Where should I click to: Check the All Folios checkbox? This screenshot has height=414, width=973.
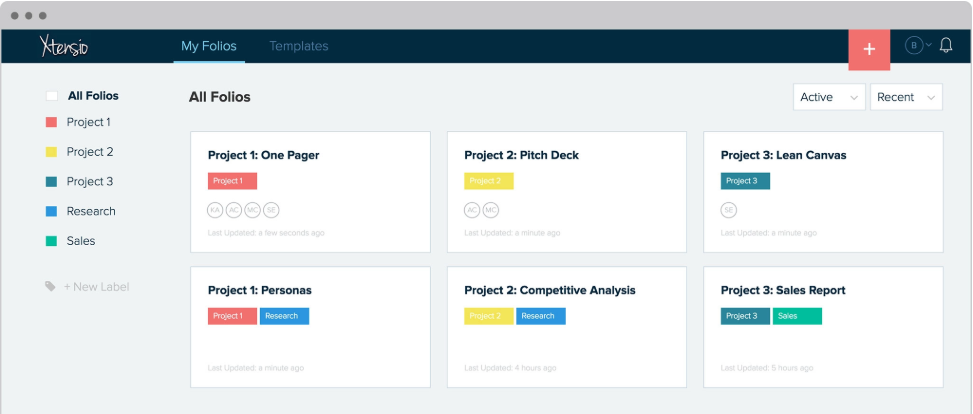[x=51, y=96]
